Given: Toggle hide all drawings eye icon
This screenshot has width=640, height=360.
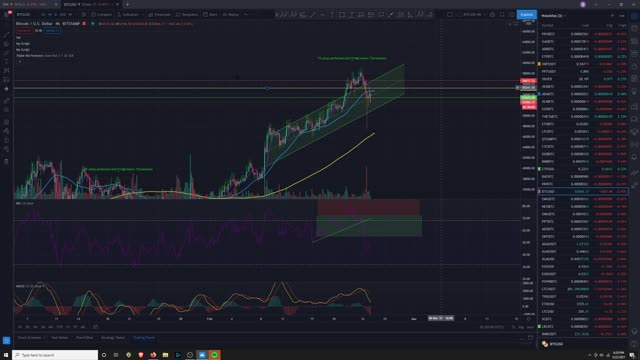Looking at the screenshot, I should [x=6, y=149].
